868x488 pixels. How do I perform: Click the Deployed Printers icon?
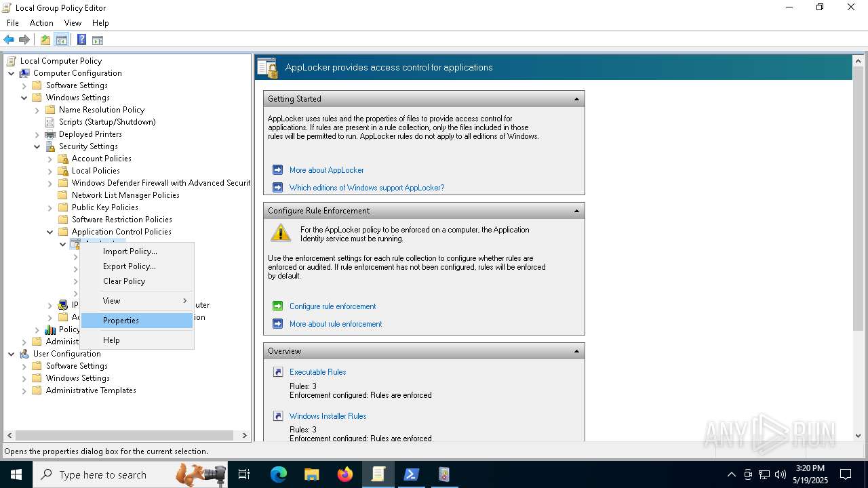pyautogui.click(x=50, y=134)
